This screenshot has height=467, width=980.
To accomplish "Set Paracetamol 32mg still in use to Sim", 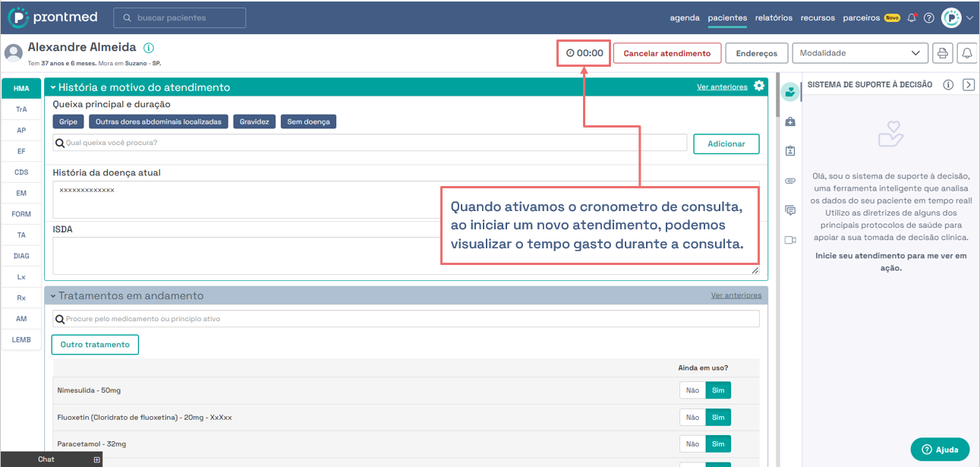I will click(x=718, y=443).
